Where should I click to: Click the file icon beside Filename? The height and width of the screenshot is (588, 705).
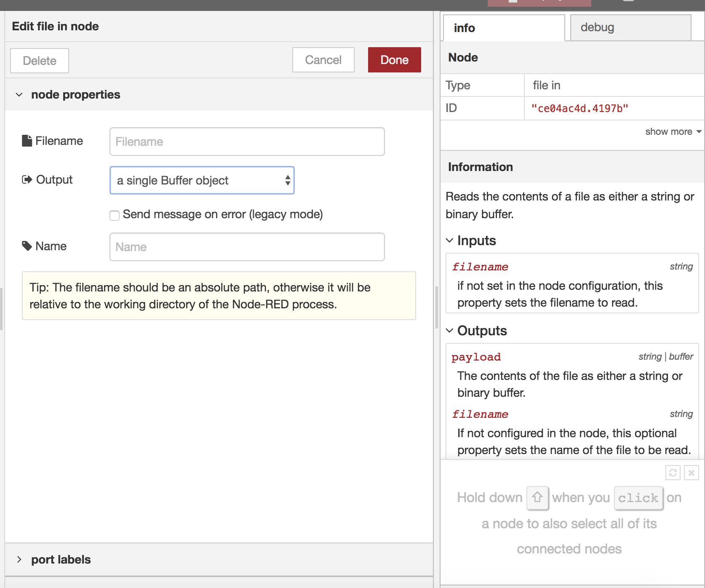pyautogui.click(x=27, y=140)
